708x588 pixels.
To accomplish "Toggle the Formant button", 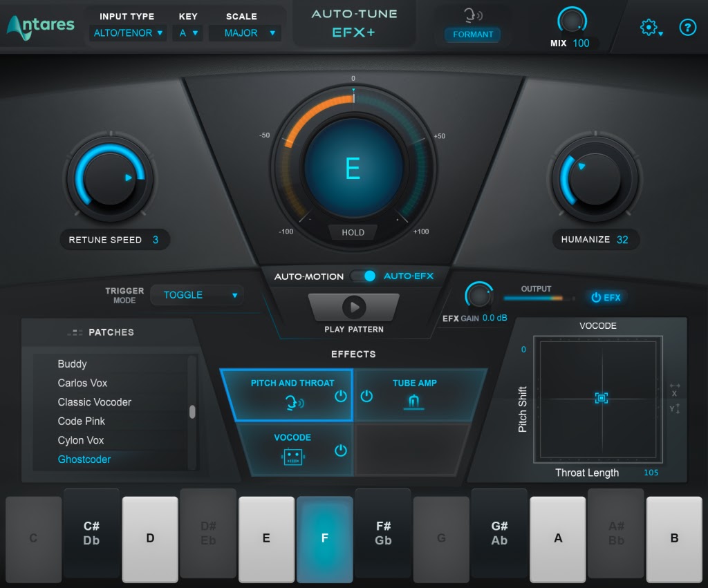I will [x=473, y=35].
